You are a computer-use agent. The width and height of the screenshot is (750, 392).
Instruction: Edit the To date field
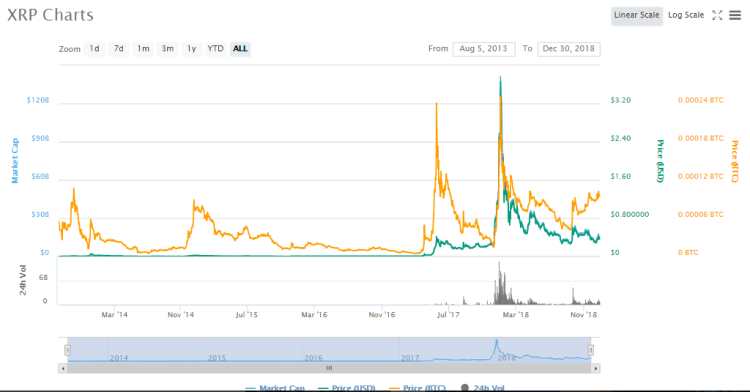pyautogui.click(x=569, y=49)
